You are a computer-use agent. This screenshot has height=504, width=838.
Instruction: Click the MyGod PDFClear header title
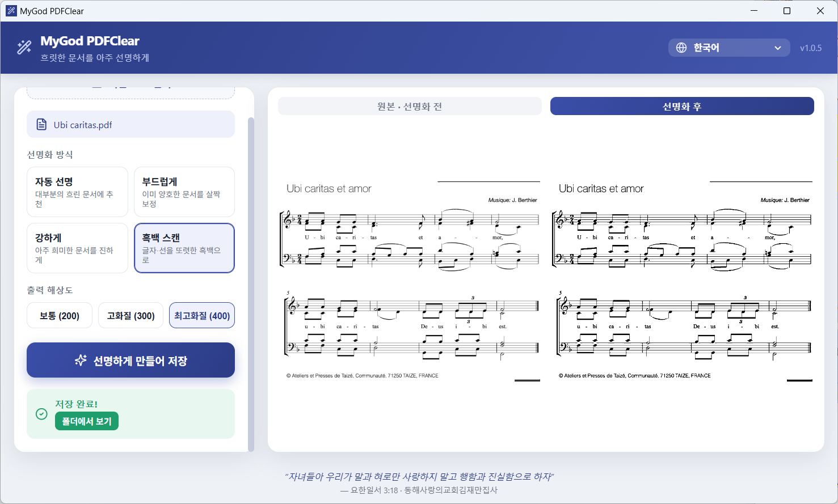tap(90, 41)
